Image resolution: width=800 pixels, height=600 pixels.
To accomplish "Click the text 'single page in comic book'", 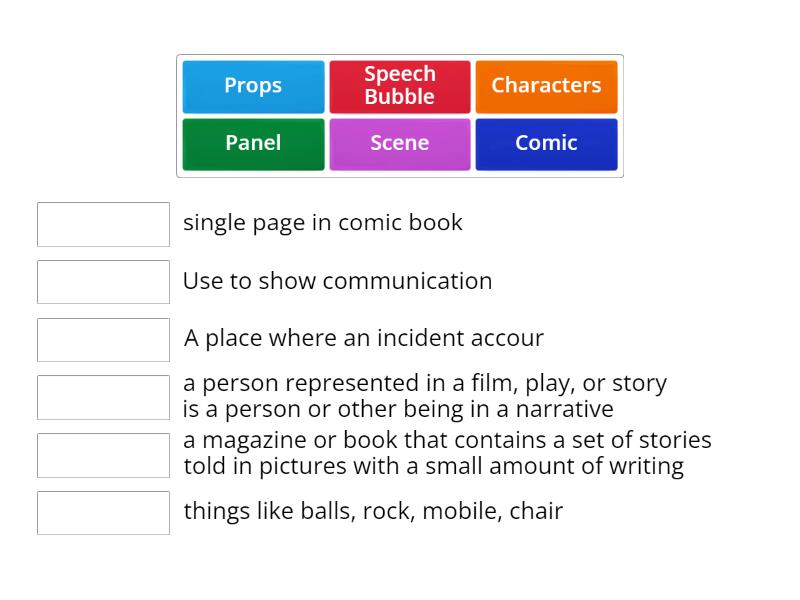I will (x=322, y=223).
